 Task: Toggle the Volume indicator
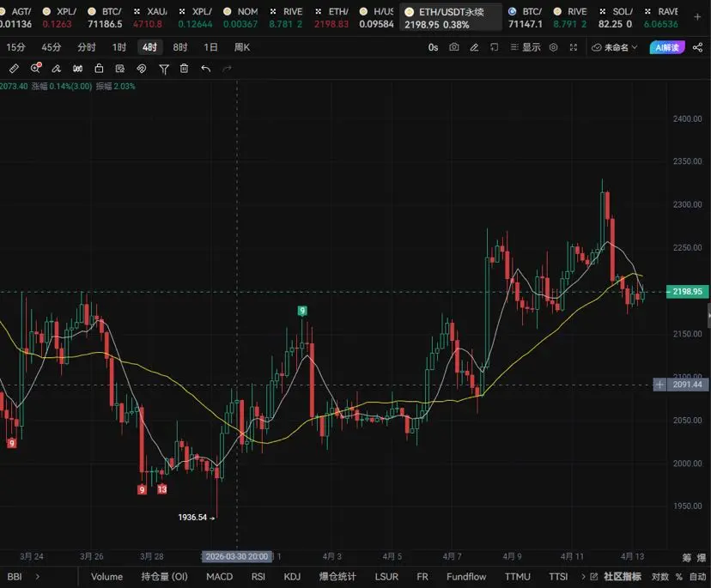coord(106,577)
